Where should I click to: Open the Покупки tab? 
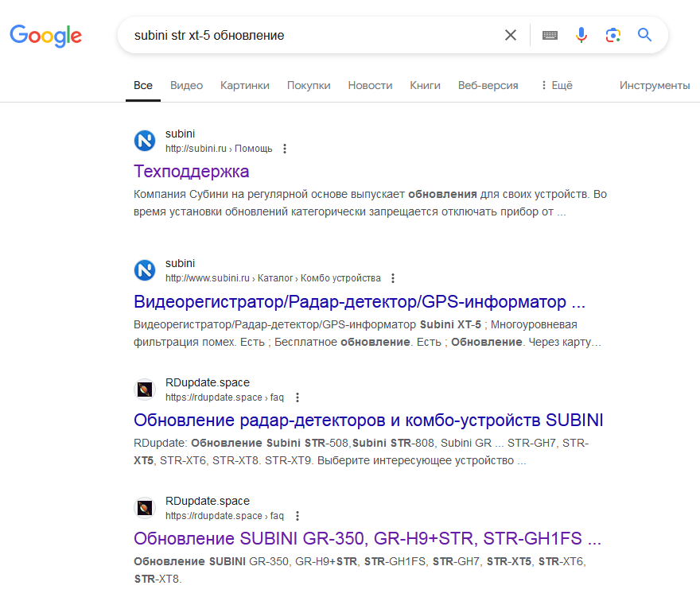click(x=309, y=85)
